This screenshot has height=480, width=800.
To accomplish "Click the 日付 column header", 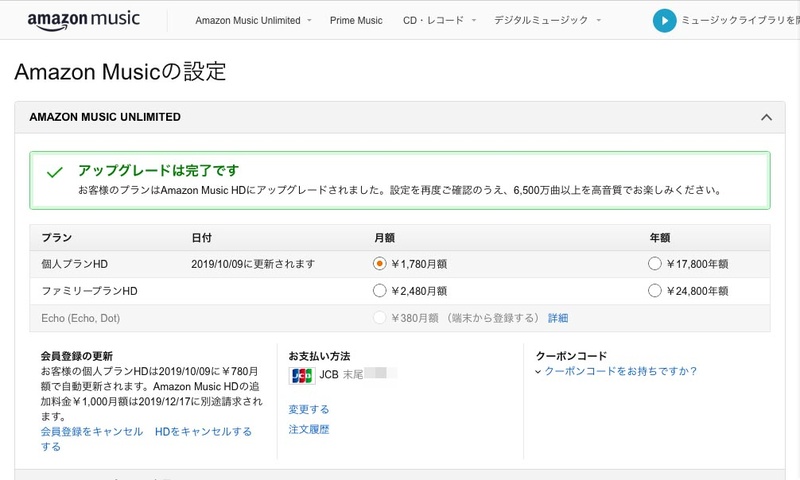I will click(x=202, y=238).
